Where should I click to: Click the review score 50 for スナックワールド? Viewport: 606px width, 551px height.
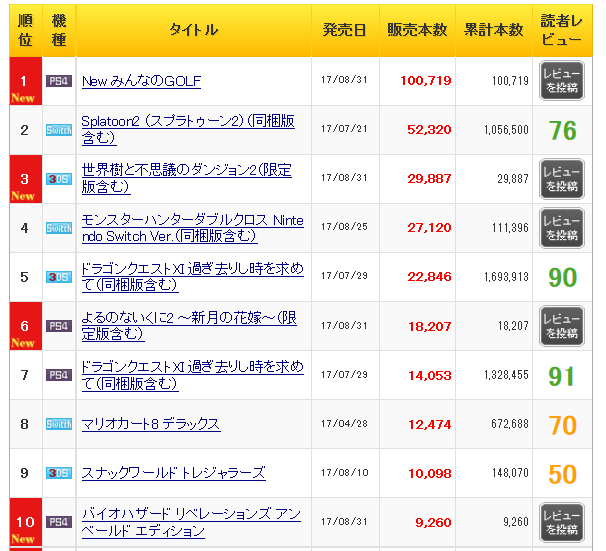[562, 474]
